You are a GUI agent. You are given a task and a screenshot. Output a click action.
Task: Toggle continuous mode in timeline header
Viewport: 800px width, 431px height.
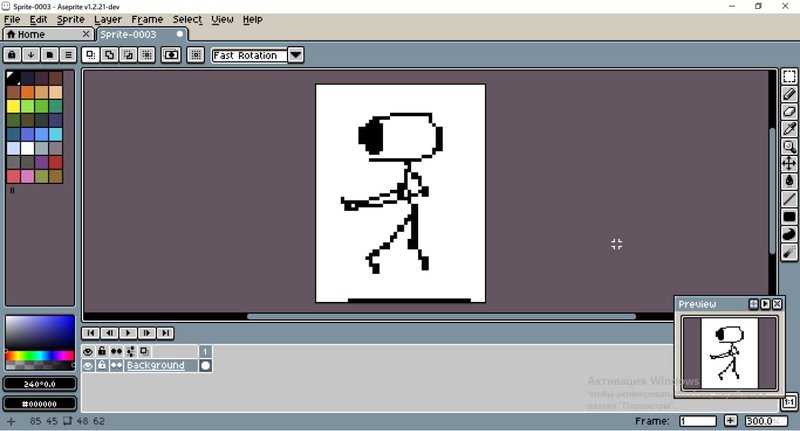click(116, 351)
